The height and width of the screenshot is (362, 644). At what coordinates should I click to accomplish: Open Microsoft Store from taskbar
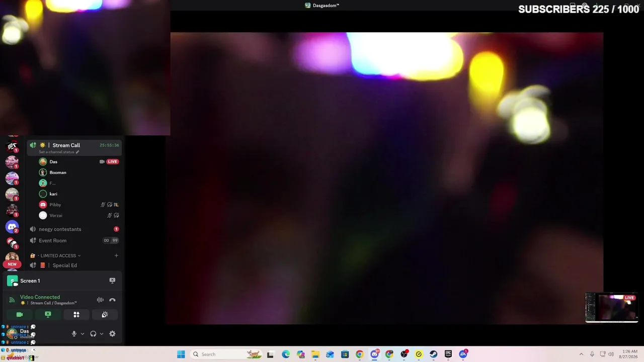coord(345,354)
